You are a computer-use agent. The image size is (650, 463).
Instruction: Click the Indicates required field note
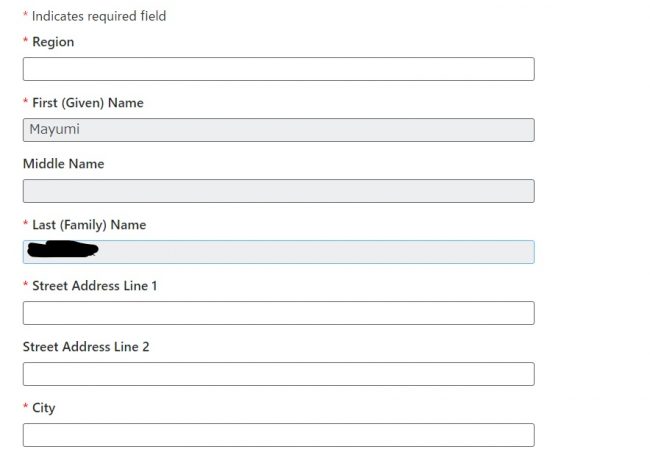[99, 16]
